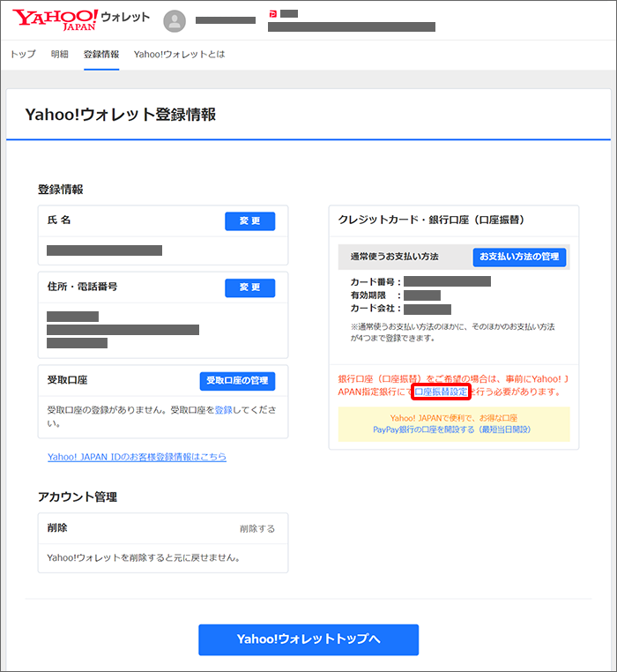Open Yahoo! JAPAN IDのお客様登録情報はこちら link
The image size is (617, 672).
[137, 457]
